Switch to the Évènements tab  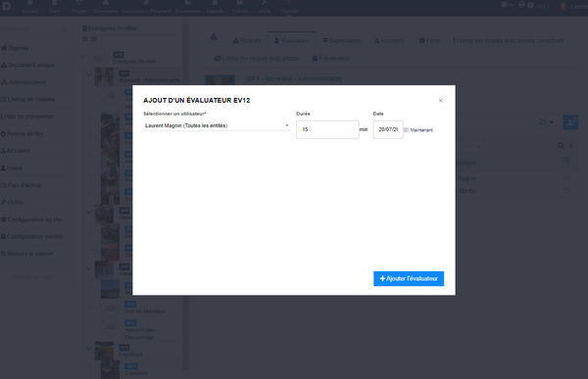point(331,59)
